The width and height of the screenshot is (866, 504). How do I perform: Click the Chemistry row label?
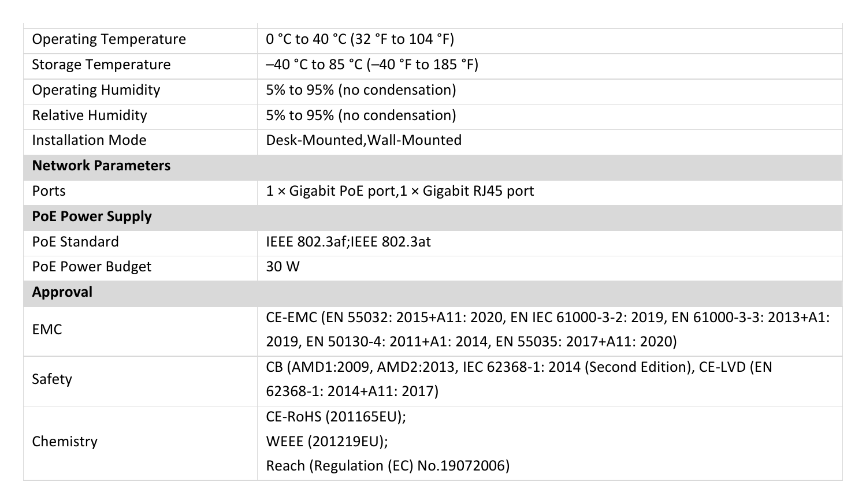(65, 442)
